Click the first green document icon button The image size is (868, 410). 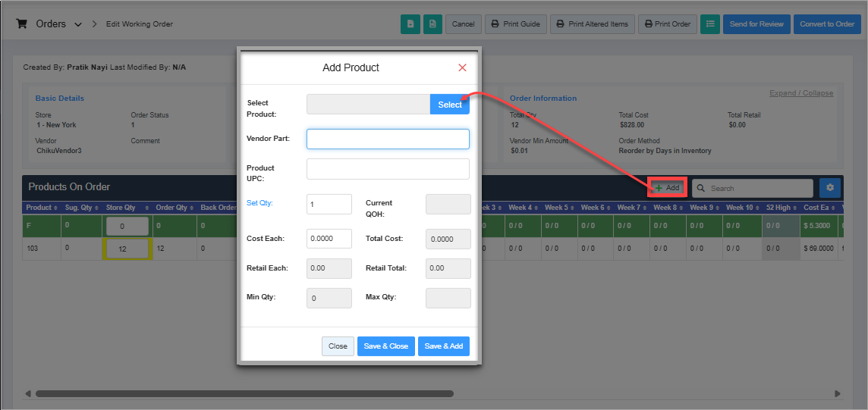[410, 24]
